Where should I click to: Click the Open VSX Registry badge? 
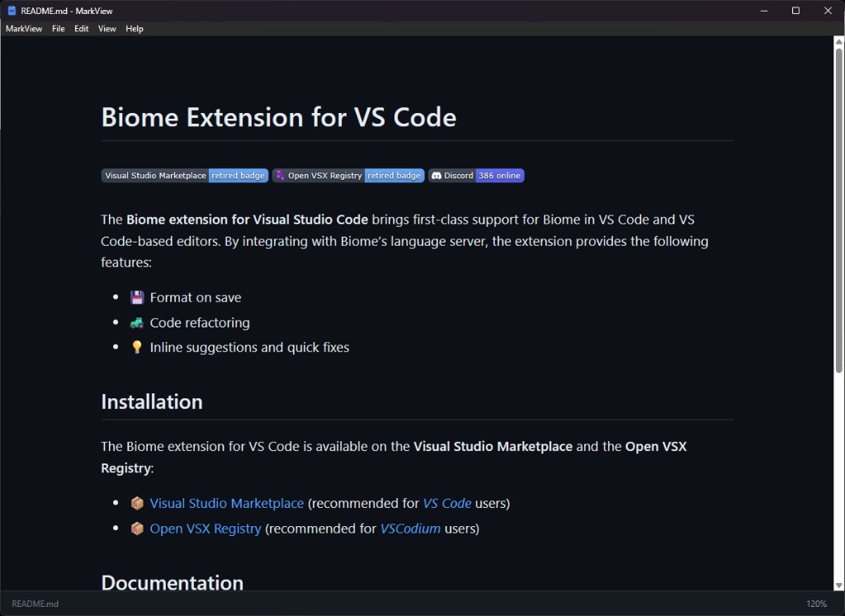click(348, 176)
